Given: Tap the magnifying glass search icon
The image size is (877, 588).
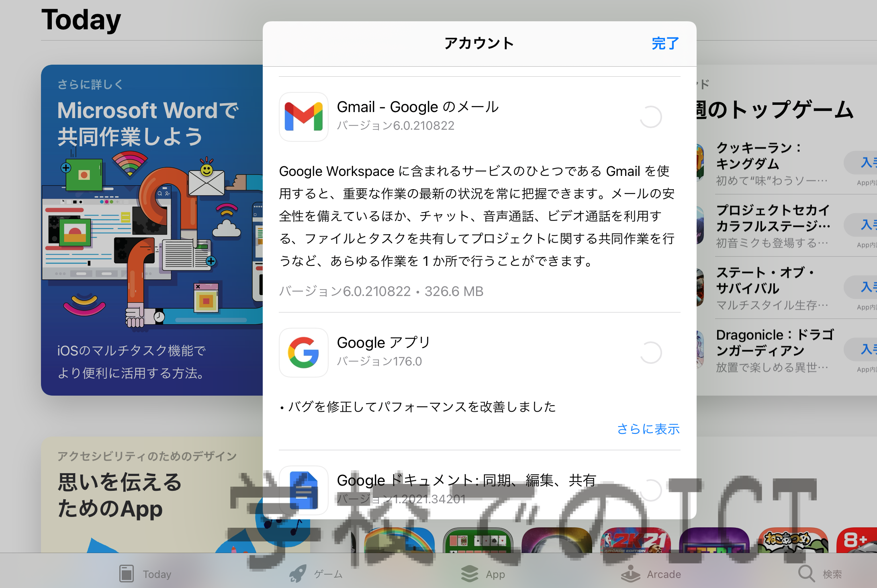Looking at the screenshot, I should [806, 574].
